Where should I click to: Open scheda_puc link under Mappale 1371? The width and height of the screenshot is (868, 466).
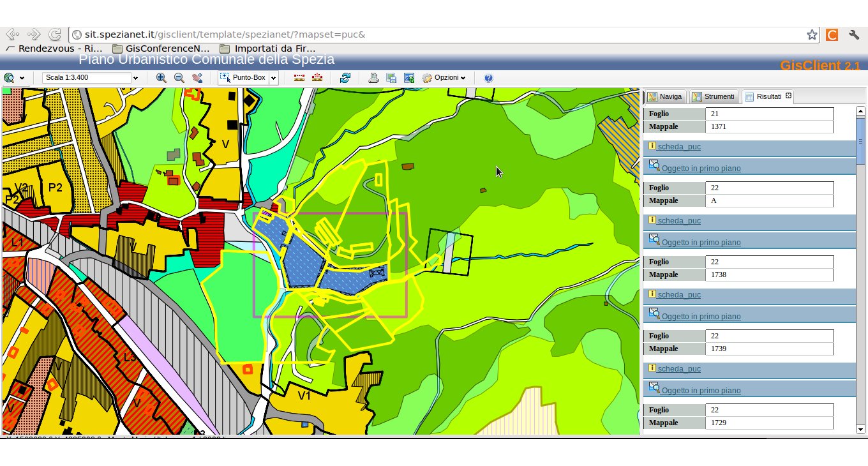pos(679,147)
